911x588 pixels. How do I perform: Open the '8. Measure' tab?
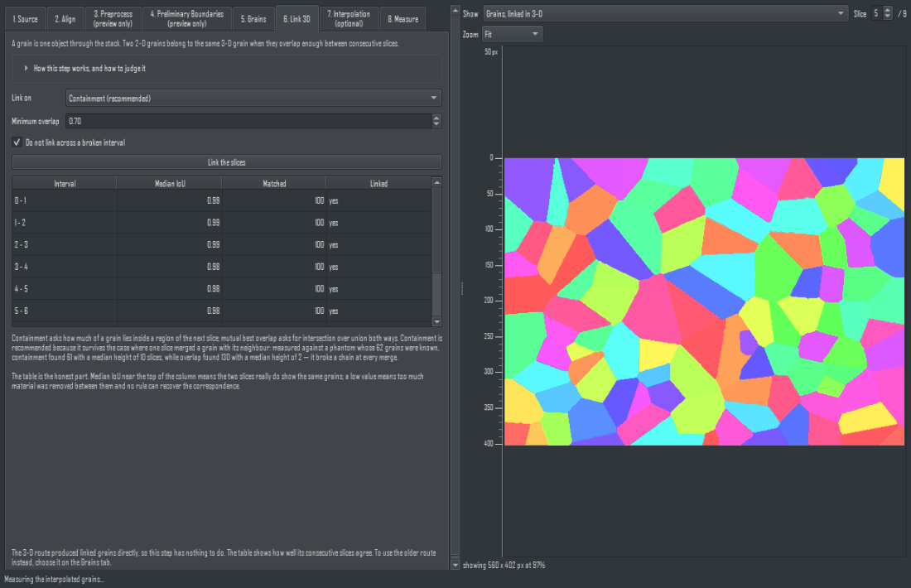click(402, 19)
